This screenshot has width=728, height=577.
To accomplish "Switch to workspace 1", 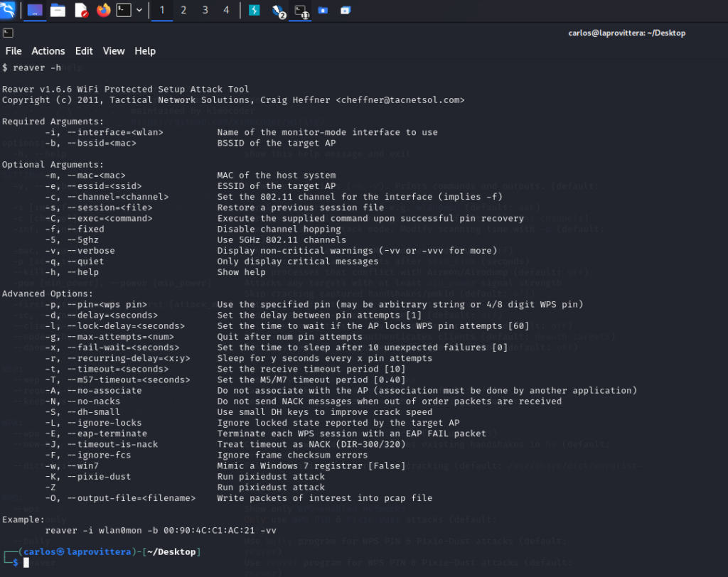I will point(162,10).
